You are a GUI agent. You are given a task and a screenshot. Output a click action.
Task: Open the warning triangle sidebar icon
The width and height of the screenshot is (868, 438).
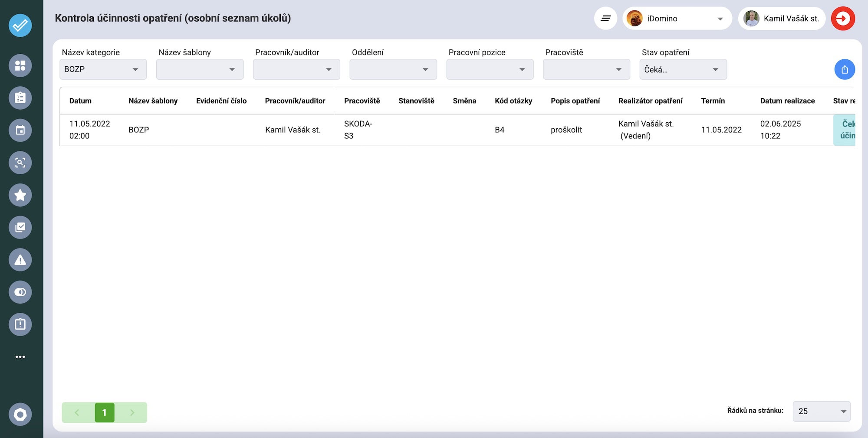[x=20, y=260]
